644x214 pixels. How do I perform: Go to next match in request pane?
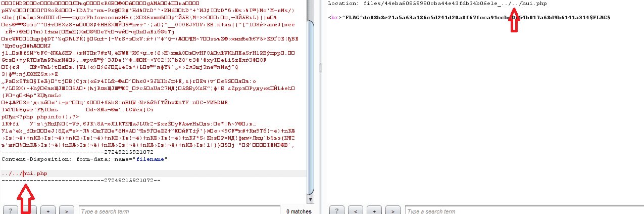click(67, 210)
